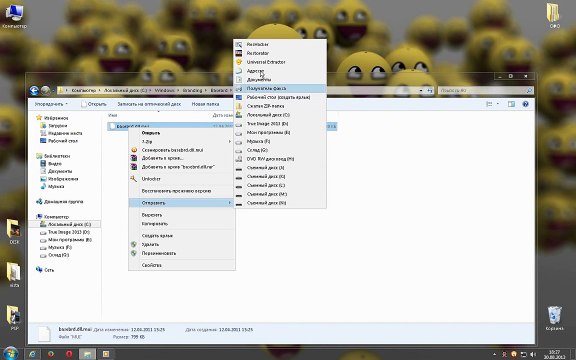Open the Help icon in Explorer toolbar
The width and height of the screenshot is (576, 360).
[525, 104]
